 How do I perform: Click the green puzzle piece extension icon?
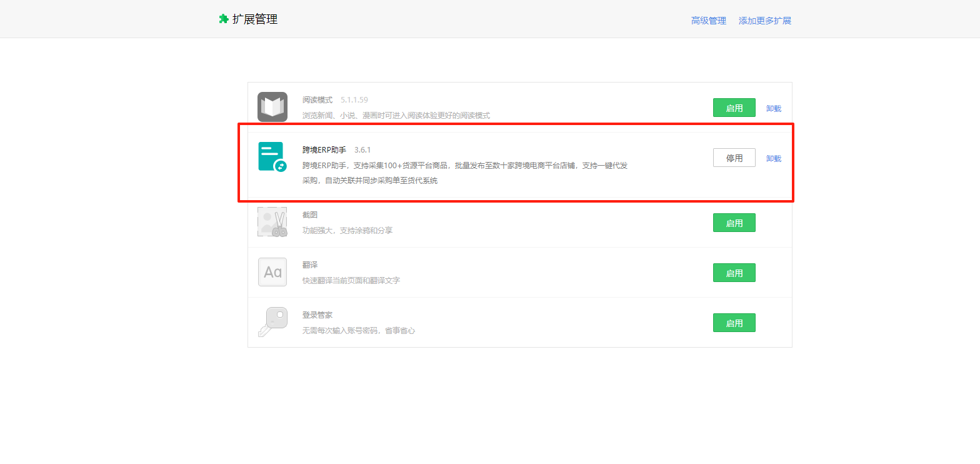pyautogui.click(x=223, y=19)
